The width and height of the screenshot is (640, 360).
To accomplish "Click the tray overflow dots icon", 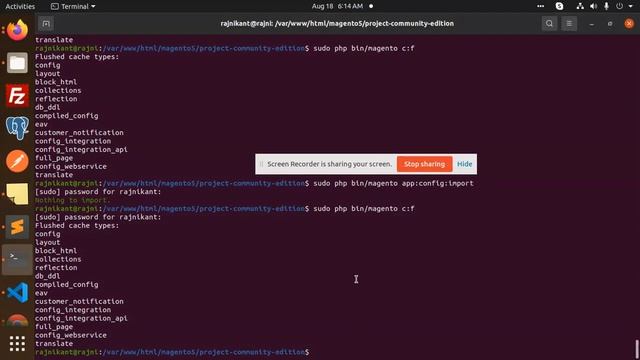I will click(x=540, y=6).
